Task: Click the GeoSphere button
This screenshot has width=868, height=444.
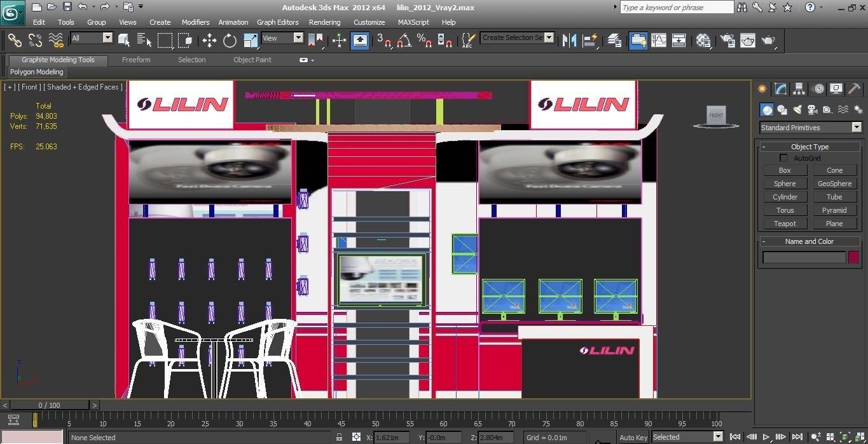Action: (x=834, y=184)
